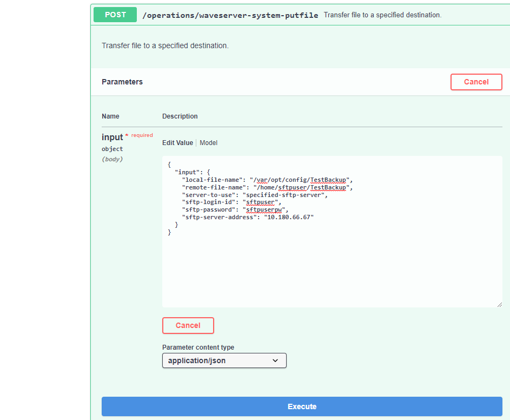Click the Parameters section heading
Viewport: 510px width, 420px height.
[x=122, y=82]
